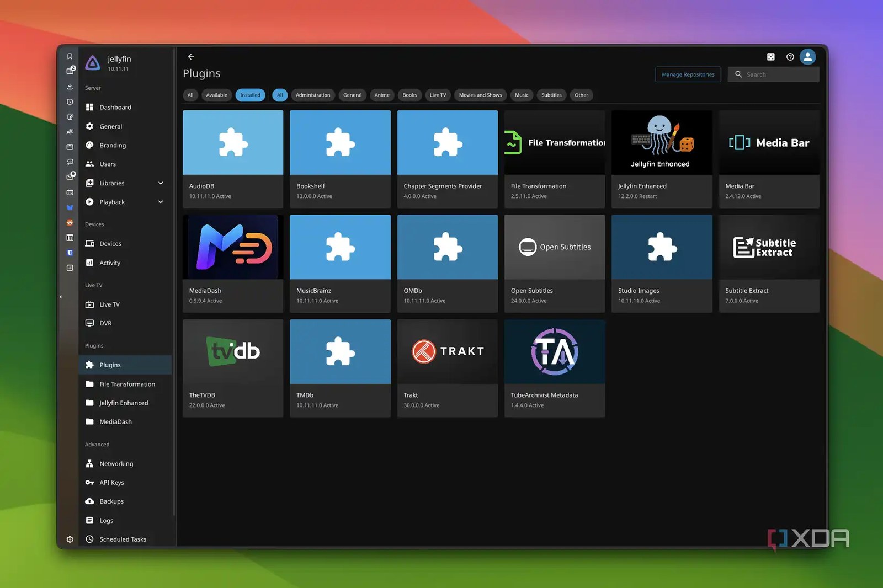The image size is (883, 588).
Task: Open the bookmarks icon in browser sidebar
Action: click(70, 56)
